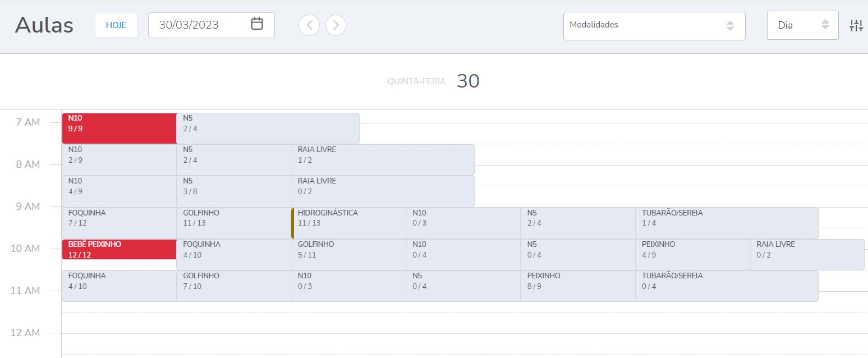Open the full N10 9/9 class
The width and height of the screenshot is (868, 358).
coord(119,128)
